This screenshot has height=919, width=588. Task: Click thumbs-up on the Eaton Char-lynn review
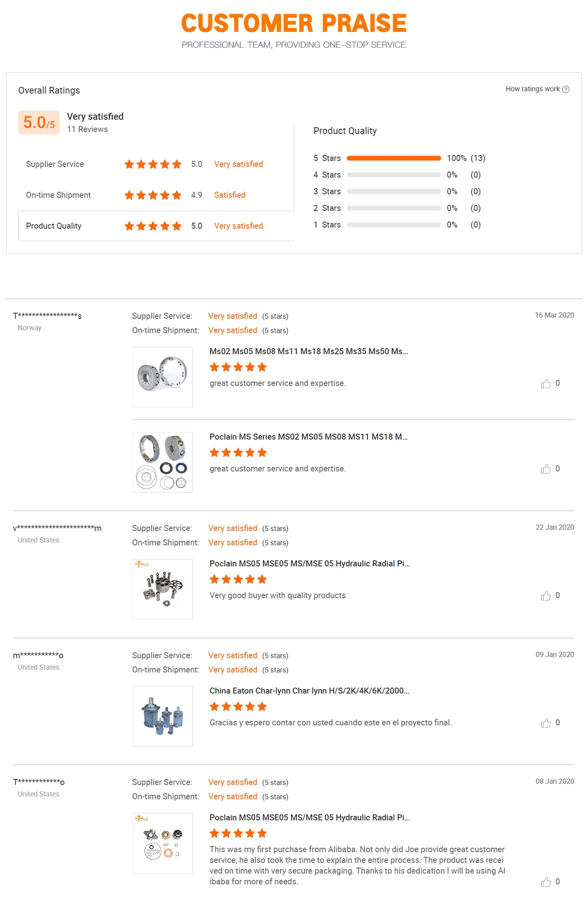[x=546, y=723]
